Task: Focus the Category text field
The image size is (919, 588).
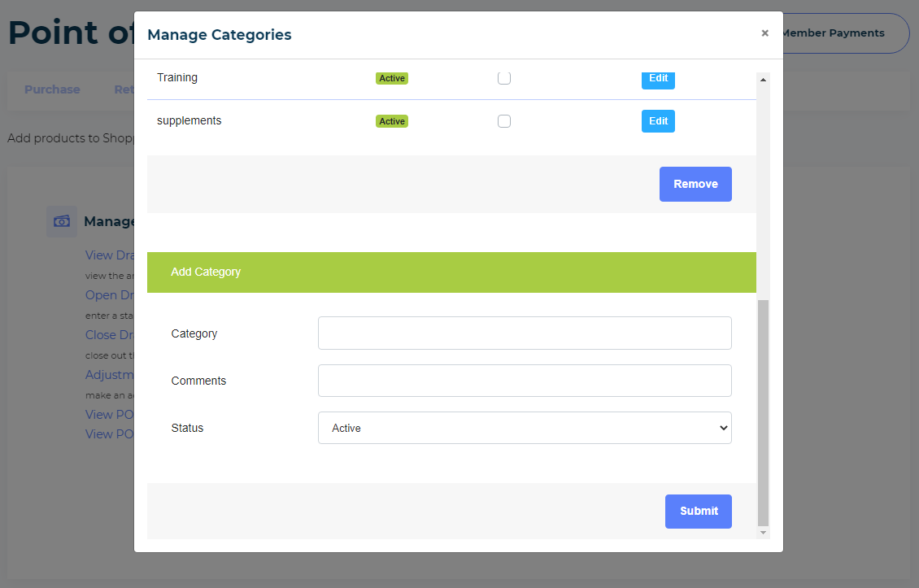Action: (x=525, y=333)
